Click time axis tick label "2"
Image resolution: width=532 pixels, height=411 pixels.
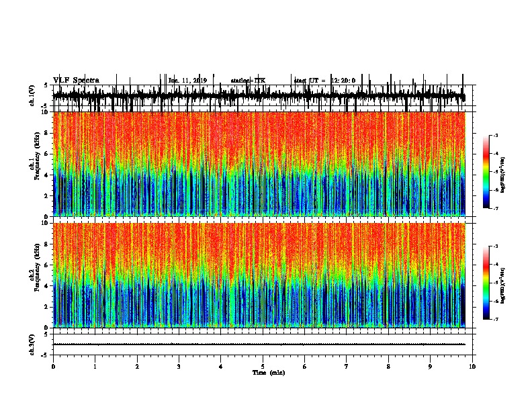(137, 367)
